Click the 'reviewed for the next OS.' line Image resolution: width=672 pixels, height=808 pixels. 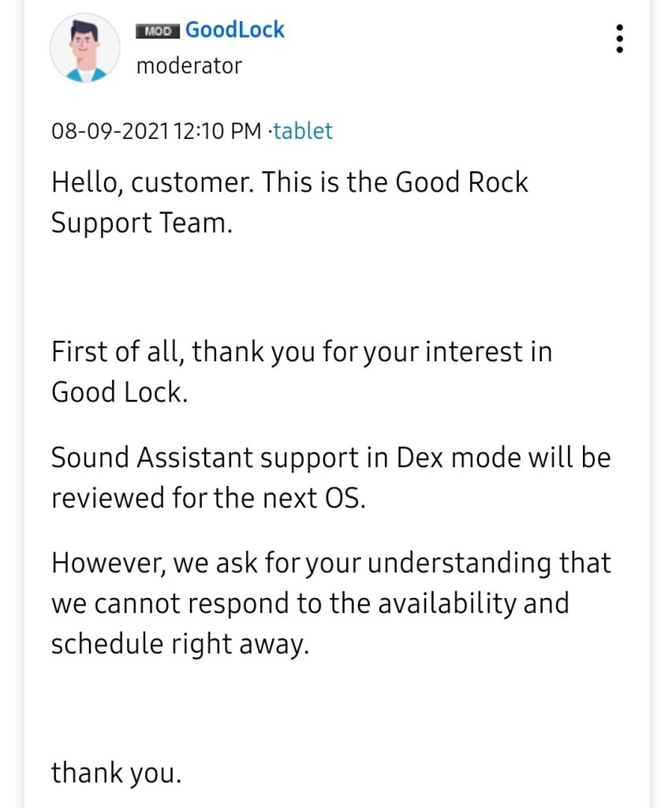coord(208,499)
